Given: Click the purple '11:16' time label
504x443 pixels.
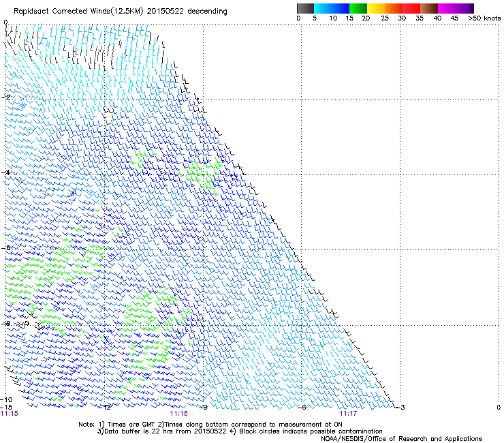Looking at the screenshot, I should (178, 414).
